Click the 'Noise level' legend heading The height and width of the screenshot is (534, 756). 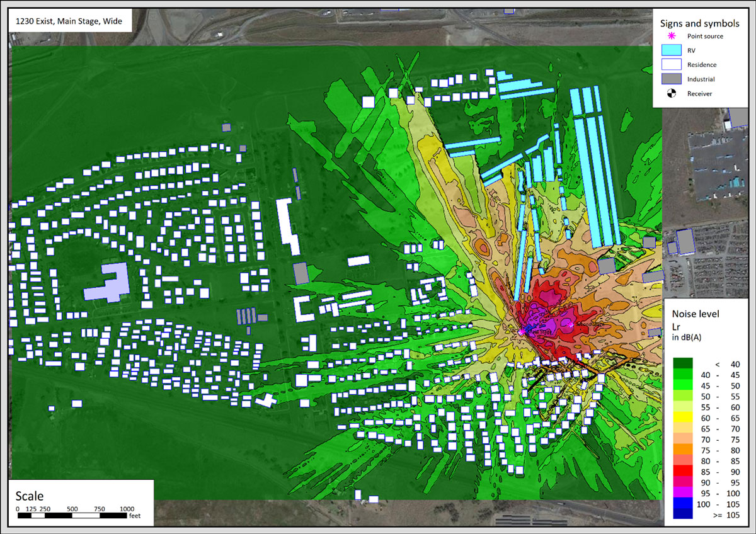pos(696,314)
